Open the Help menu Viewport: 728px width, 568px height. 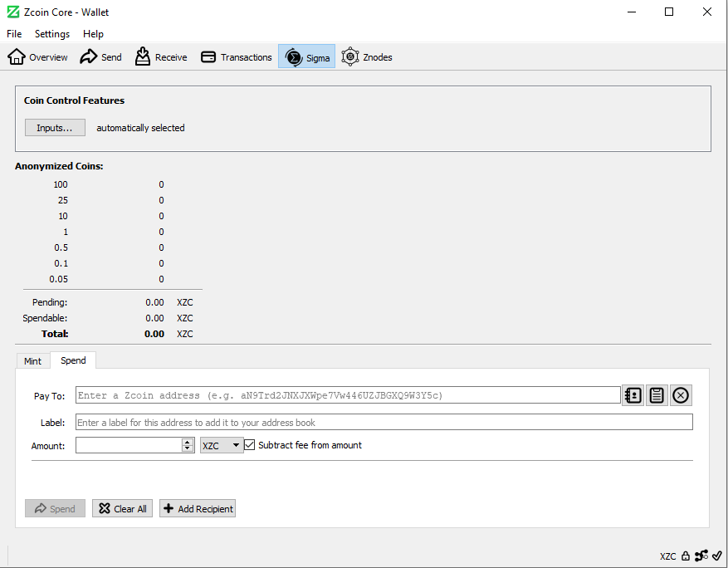point(93,34)
